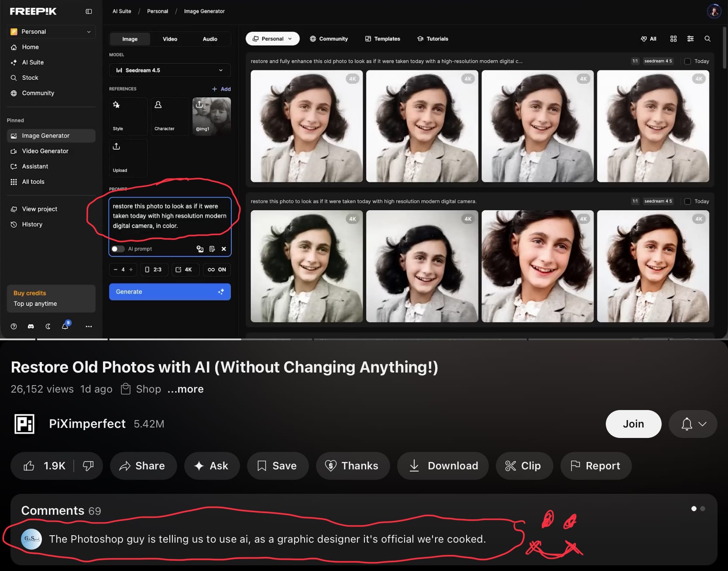The height and width of the screenshot is (571, 728).
Task: Switch to the Video tab
Action: point(170,39)
